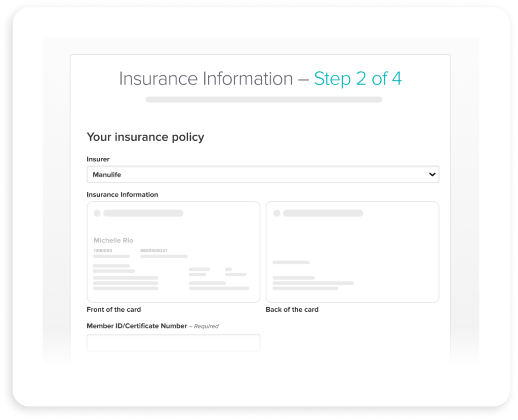Click the Front of the card label

[x=114, y=309]
